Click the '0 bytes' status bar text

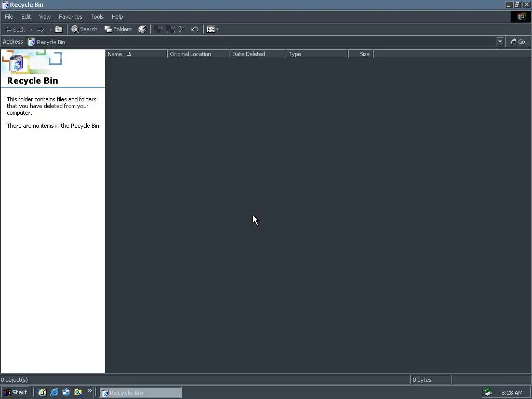point(422,380)
